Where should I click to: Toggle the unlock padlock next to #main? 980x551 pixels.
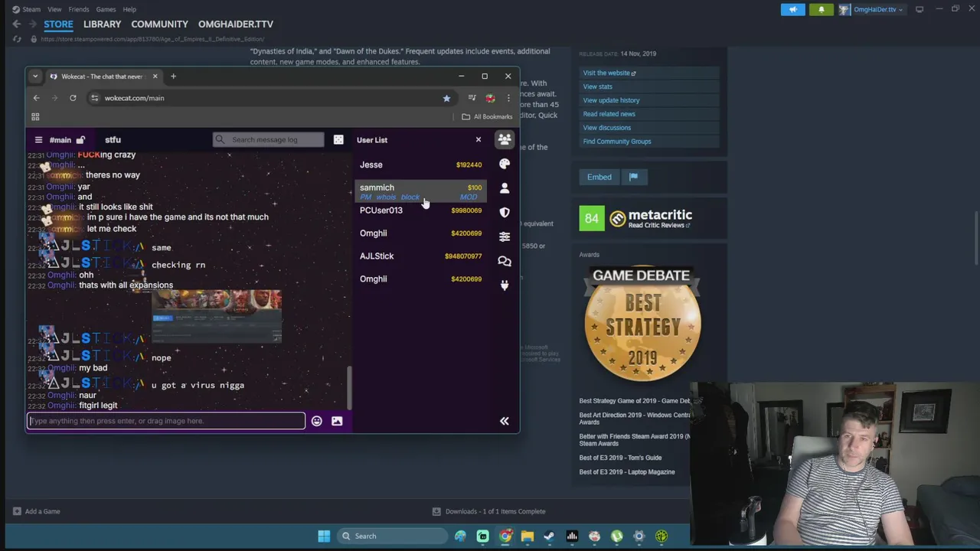(80, 140)
